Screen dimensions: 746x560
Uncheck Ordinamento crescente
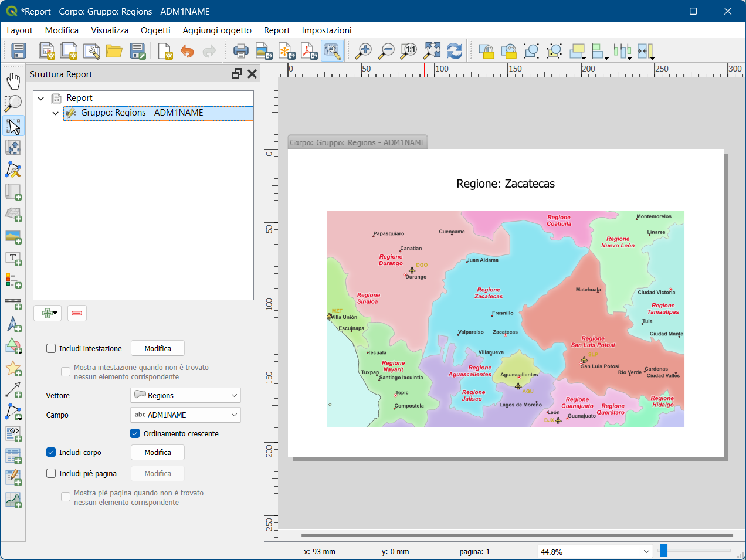(x=135, y=433)
